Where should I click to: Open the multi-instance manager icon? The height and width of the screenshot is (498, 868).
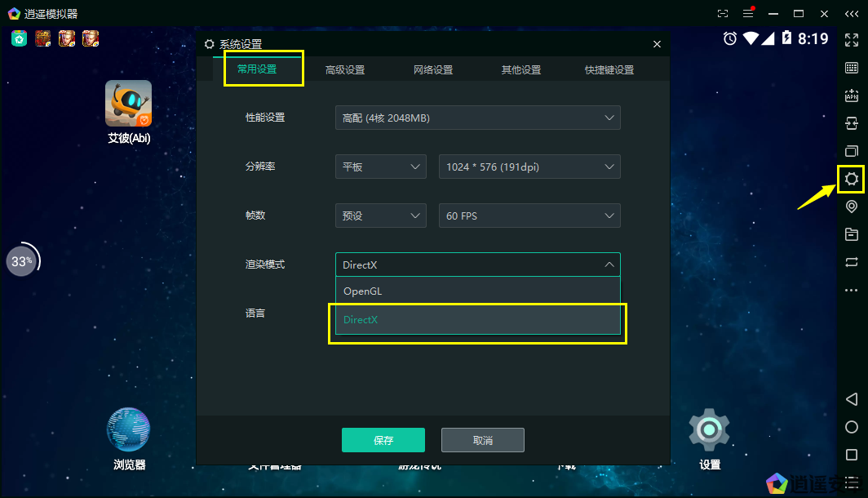coord(852,151)
